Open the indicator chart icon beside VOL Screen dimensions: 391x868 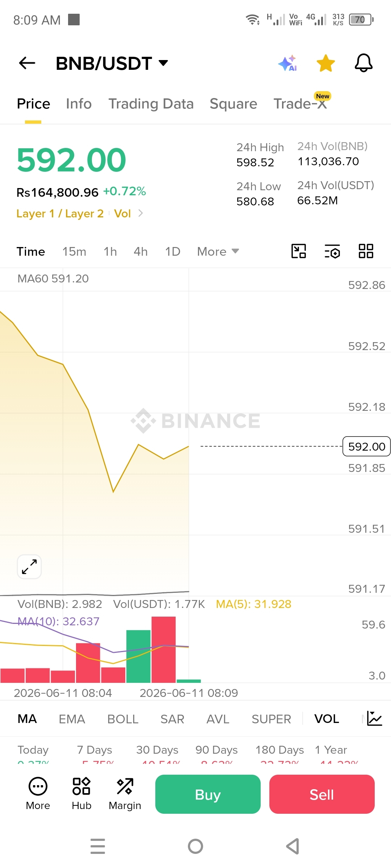374,718
